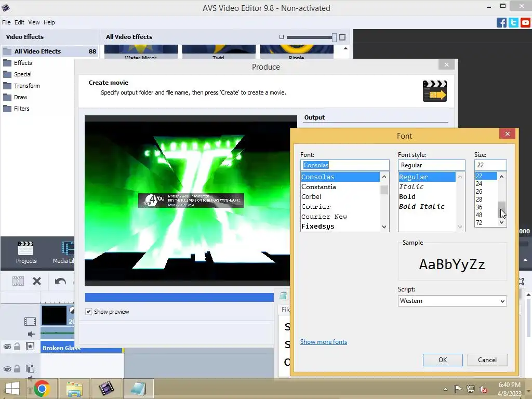Click the delete X icon in timeline toolbar

coord(37,281)
